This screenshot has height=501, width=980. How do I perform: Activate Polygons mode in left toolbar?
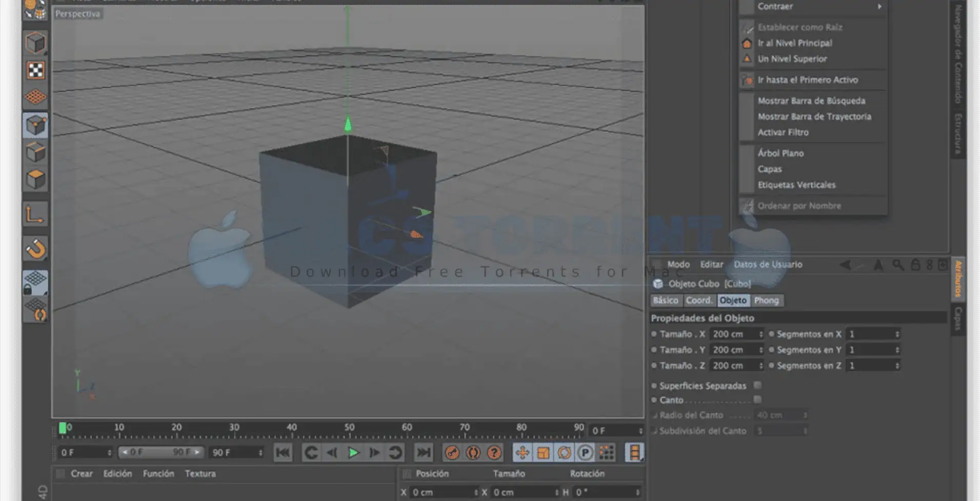pos(35,180)
